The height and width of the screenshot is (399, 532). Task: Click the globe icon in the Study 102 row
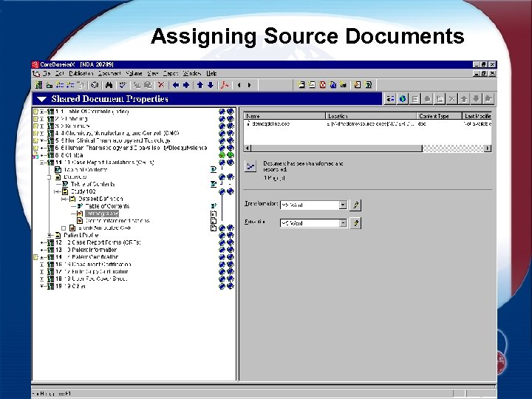coord(222,191)
